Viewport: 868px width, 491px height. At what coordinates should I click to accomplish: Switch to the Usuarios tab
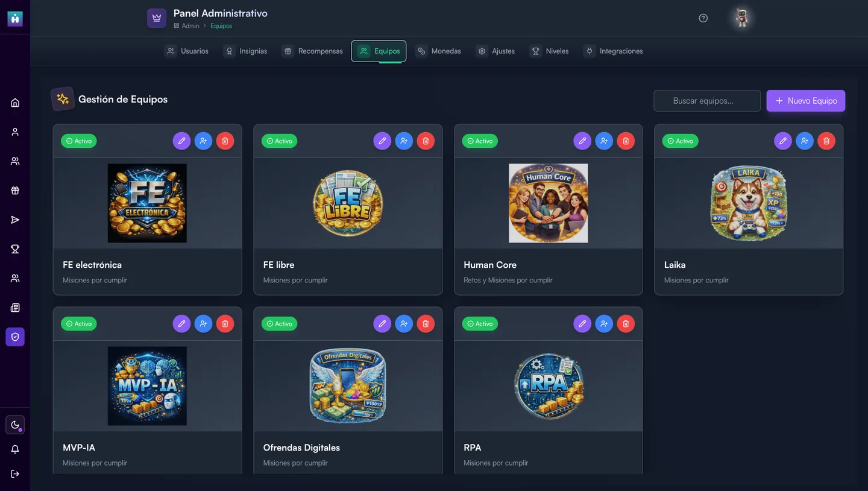pos(187,51)
